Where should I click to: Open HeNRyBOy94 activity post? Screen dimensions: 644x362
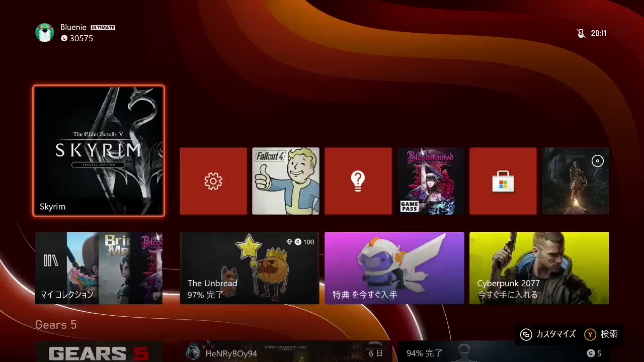(x=286, y=351)
